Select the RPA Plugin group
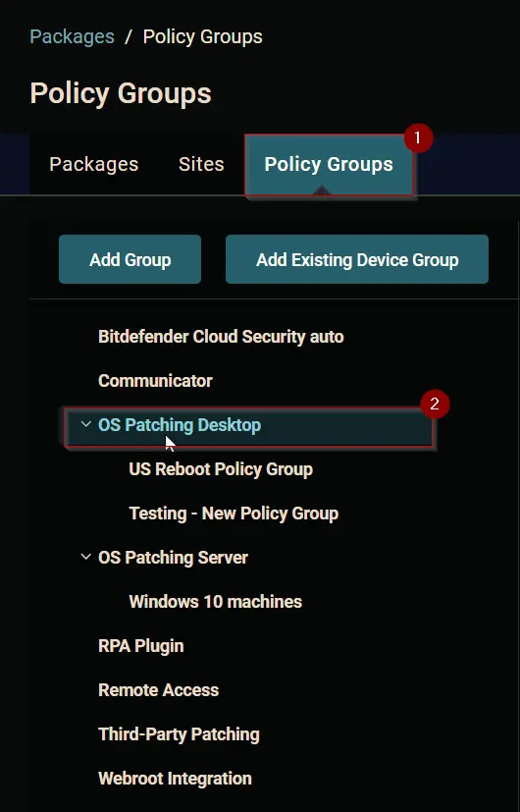 (x=140, y=646)
